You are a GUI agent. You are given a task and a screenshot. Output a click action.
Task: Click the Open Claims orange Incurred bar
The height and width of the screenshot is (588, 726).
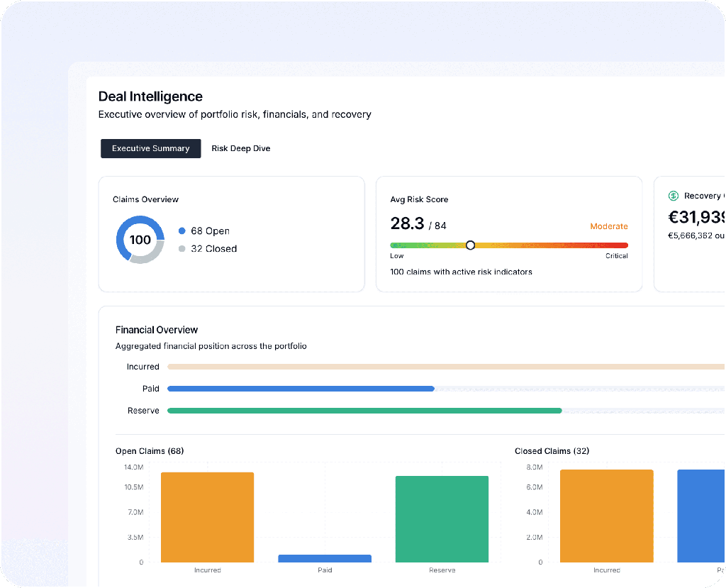(x=208, y=517)
